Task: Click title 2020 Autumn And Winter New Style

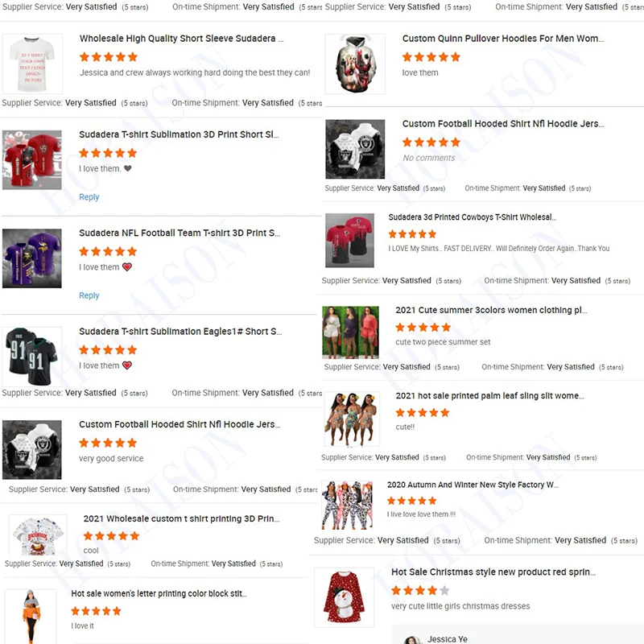Action: [x=473, y=485]
